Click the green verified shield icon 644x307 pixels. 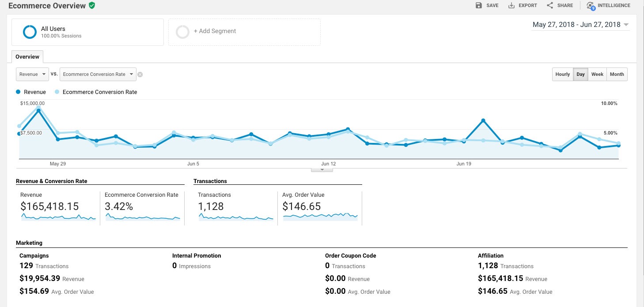coord(92,5)
